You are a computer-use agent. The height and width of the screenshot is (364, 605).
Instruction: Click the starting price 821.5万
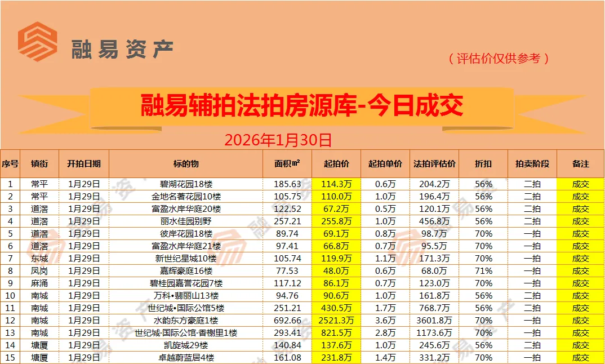pos(336,333)
